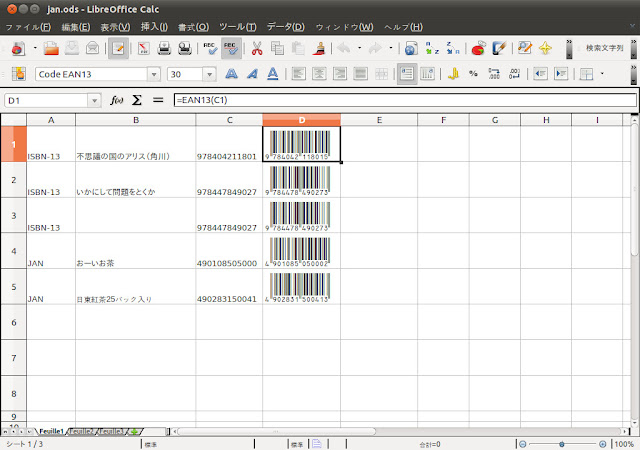Toggle Bold formatting
This screenshot has height=450, width=640.
pos(231,74)
